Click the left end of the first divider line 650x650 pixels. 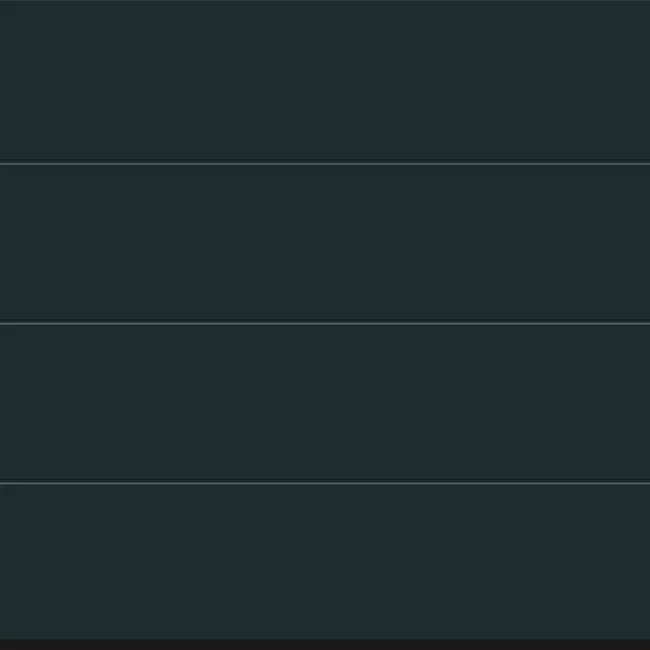tap(4, 162)
